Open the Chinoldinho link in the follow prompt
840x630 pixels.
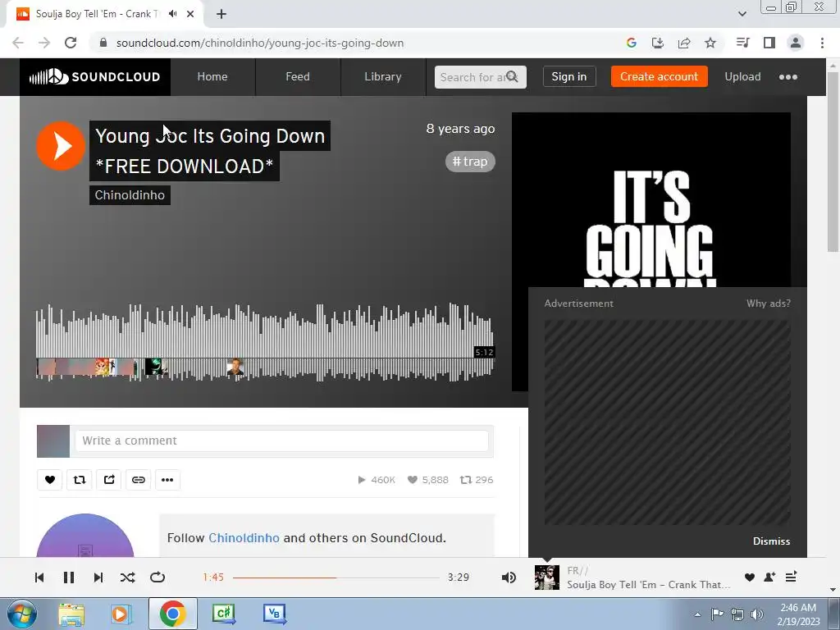click(x=244, y=538)
